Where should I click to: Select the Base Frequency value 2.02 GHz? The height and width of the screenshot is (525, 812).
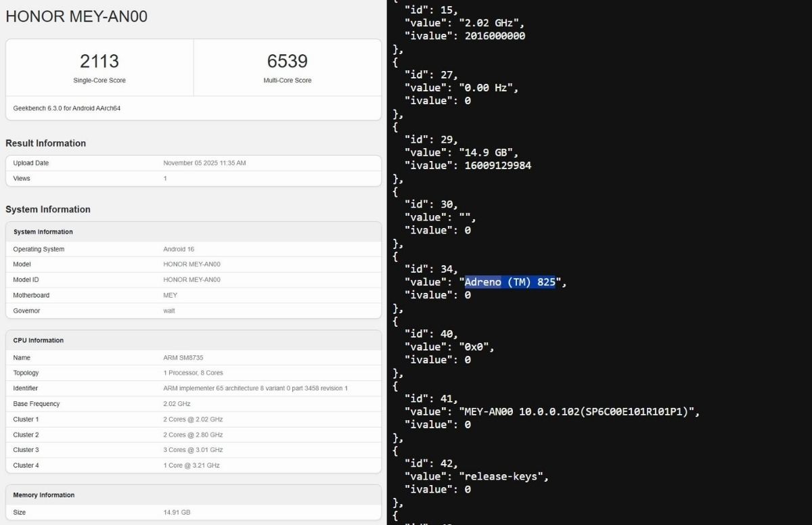pyautogui.click(x=177, y=404)
